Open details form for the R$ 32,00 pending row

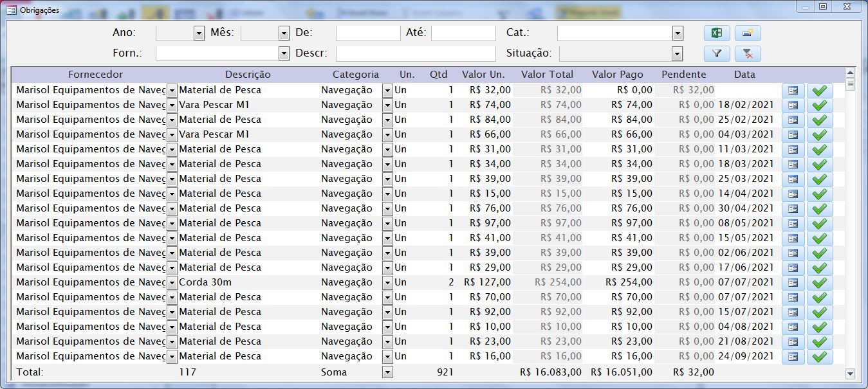click(793, 91)
